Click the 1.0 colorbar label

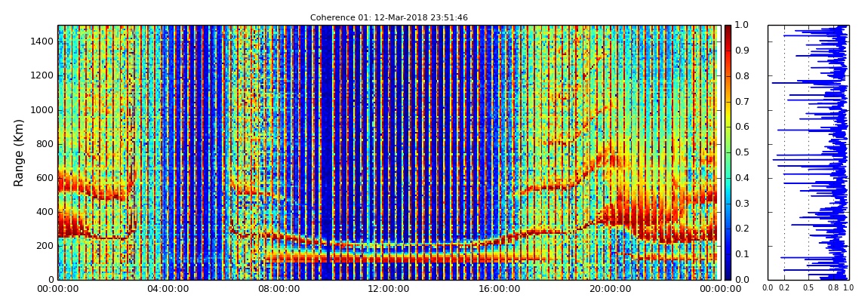click(740, 26)
